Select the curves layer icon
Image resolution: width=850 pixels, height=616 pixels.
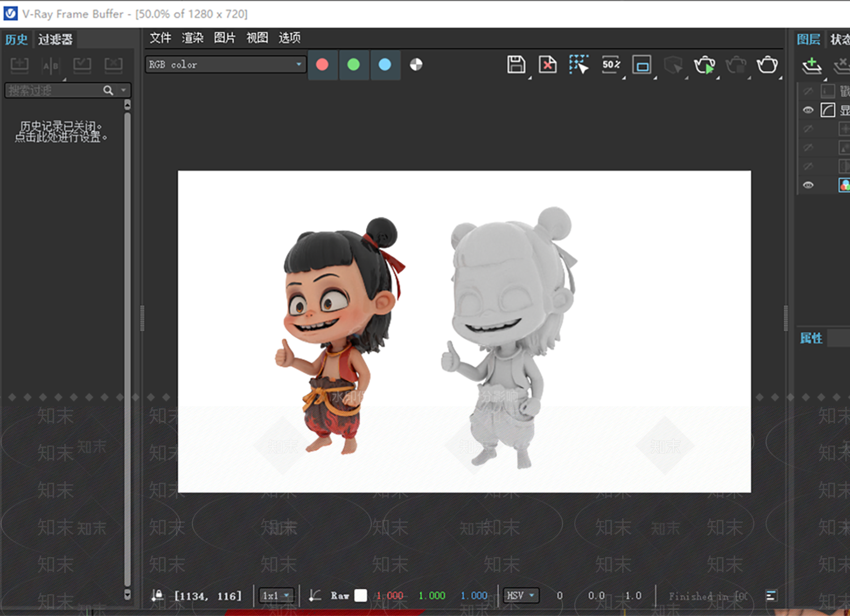click(828, 110)
